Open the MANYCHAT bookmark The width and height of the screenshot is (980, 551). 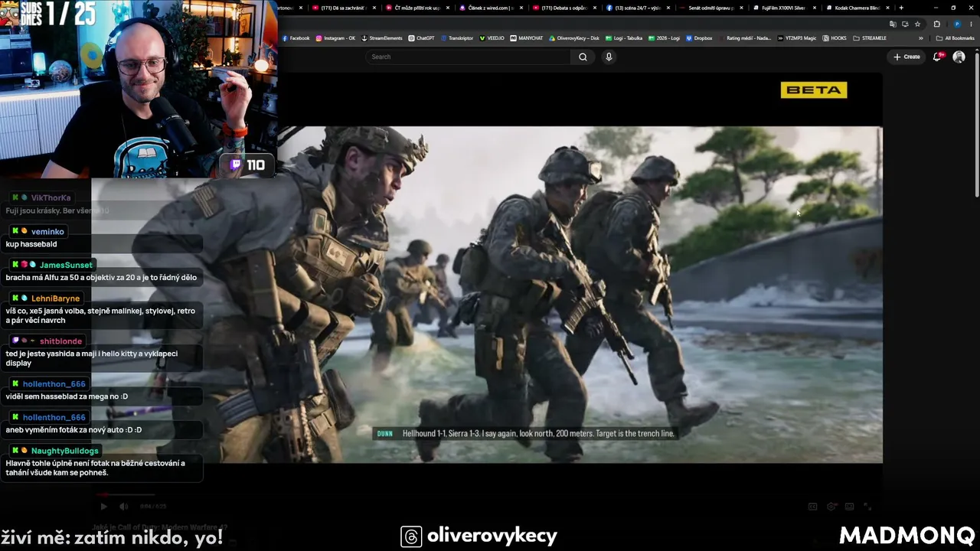coord(527,38)
